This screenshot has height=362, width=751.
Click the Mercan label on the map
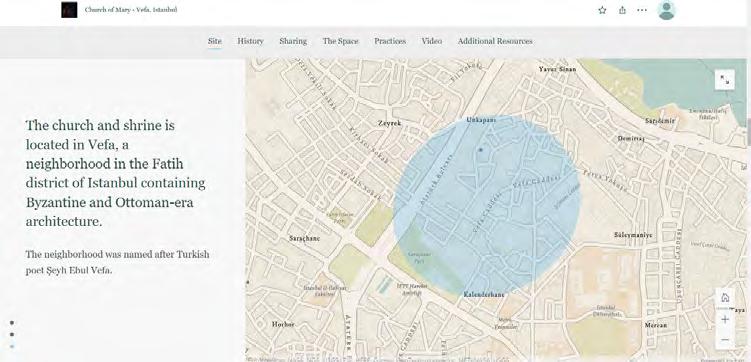(x=656, y=325)
